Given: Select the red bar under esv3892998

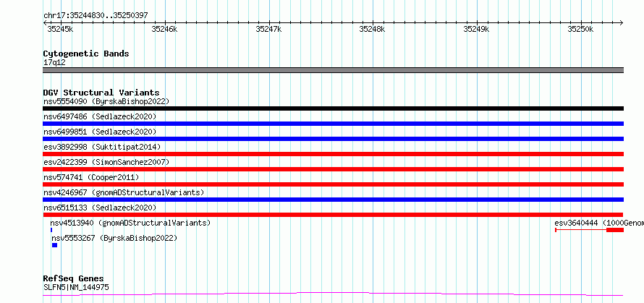Looking at the screenshot, I should tap(333, 154).
